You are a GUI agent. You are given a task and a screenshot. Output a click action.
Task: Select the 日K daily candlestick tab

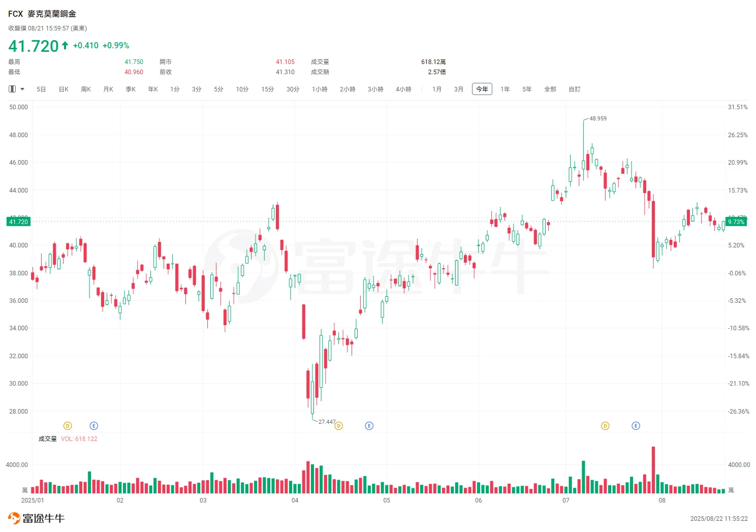pyautogui.click(x=64, y=89)
